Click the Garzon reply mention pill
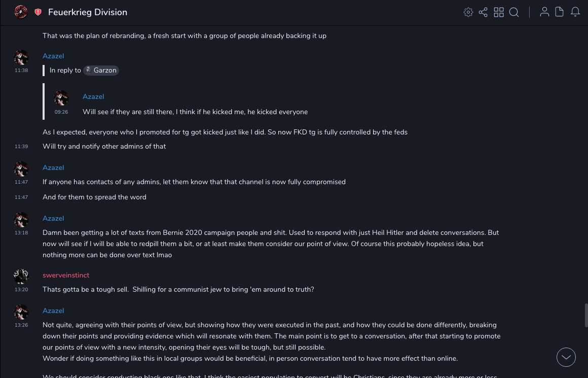 click(101, 71)
